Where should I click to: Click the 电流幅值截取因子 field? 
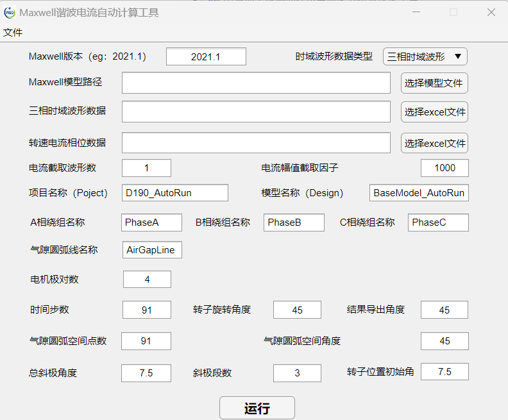444,168
